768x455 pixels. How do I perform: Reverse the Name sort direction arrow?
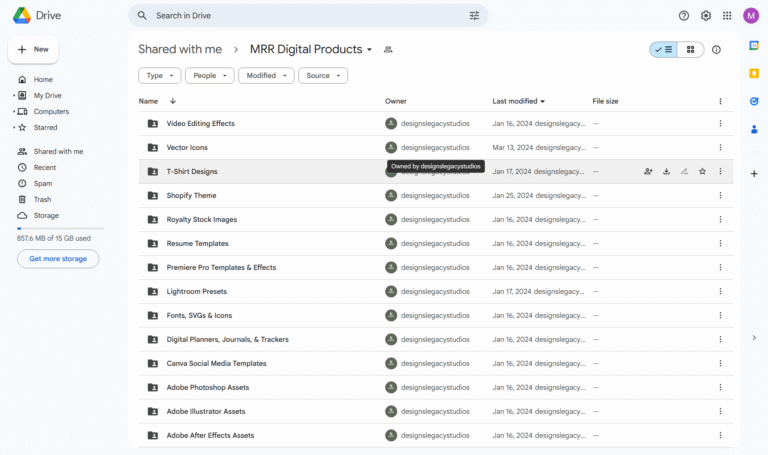(173, 101)
